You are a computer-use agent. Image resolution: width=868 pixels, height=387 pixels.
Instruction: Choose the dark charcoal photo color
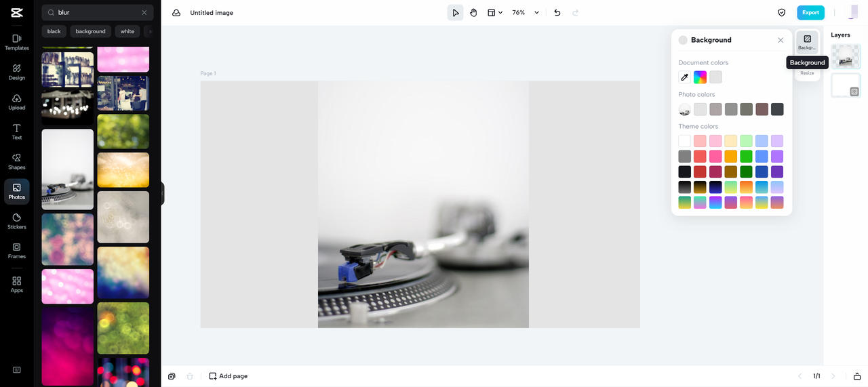point(777,109)
